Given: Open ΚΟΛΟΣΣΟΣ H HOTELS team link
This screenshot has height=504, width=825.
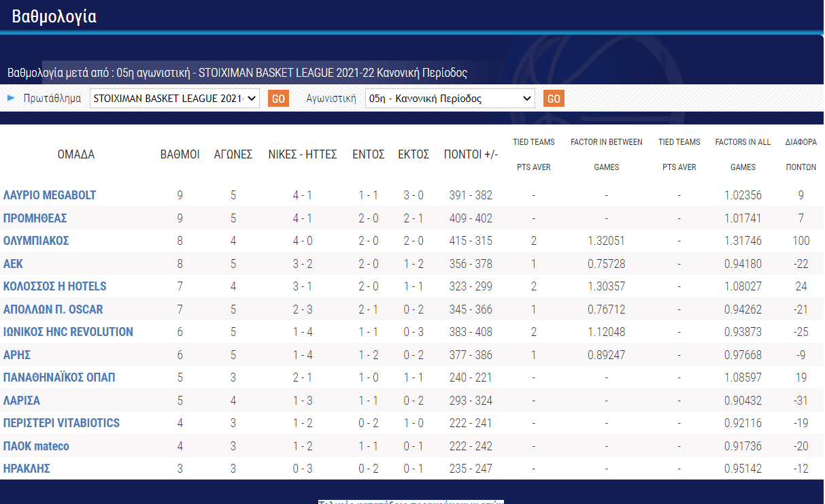Looking at the screenshot, I should 55,286.
